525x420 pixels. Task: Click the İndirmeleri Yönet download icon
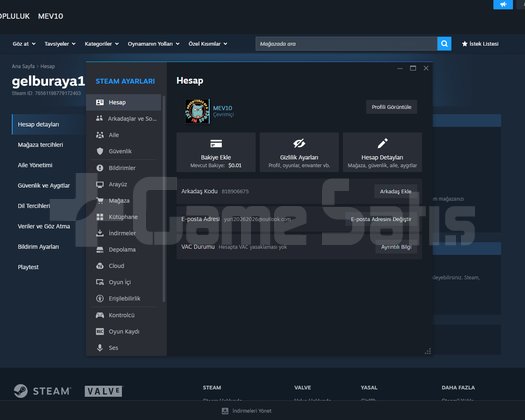pyautogui.click(x=225, y=411)
